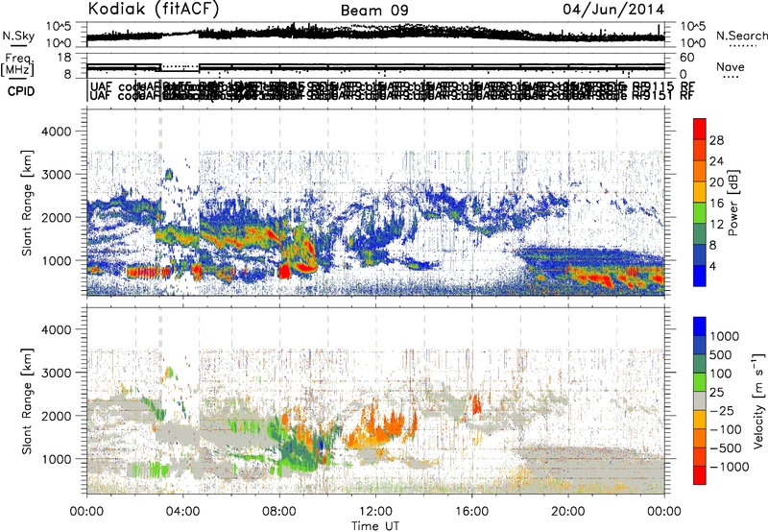
Task: Pick the light green segment of power colorbar
Action: coord(700,213)
